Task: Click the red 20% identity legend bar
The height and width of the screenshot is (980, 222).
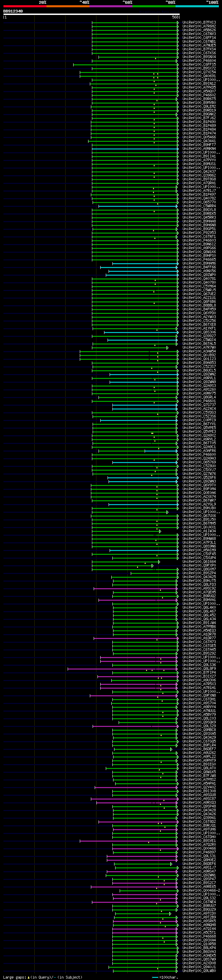Action: pos(25,6)
